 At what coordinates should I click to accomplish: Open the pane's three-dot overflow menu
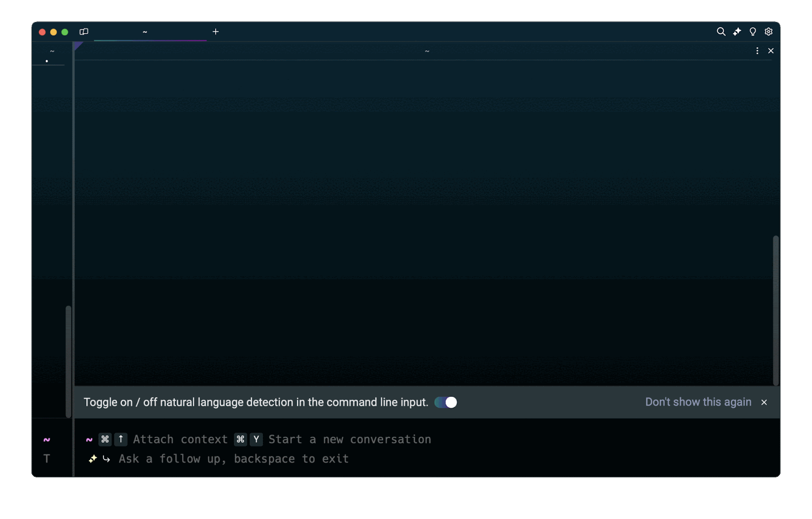(x=757, y=51)
